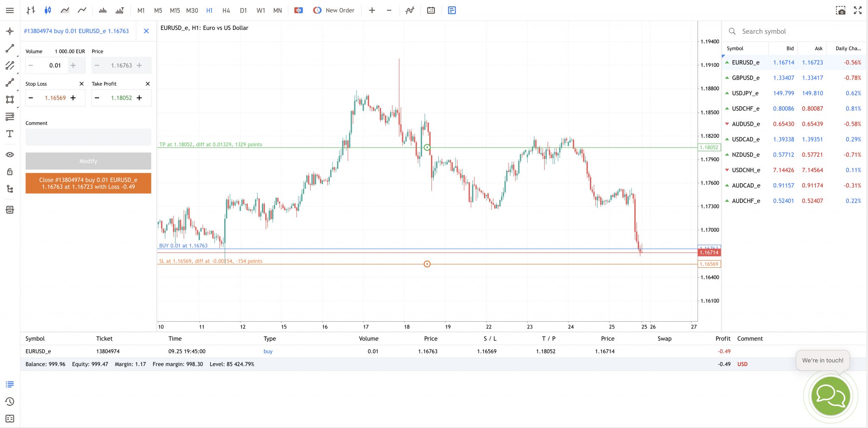
Task: Switch chart timeframe to H4
Action: coord(226,10)
